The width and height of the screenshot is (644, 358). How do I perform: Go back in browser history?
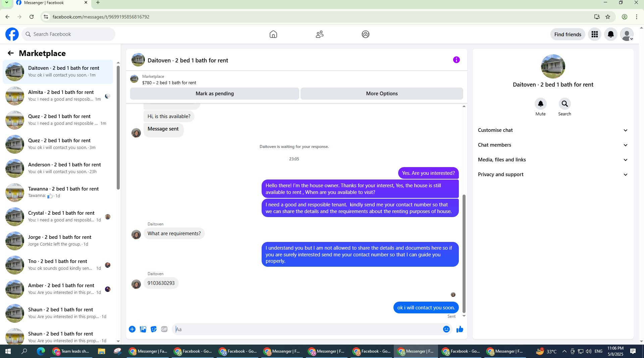tap(7, 17)
